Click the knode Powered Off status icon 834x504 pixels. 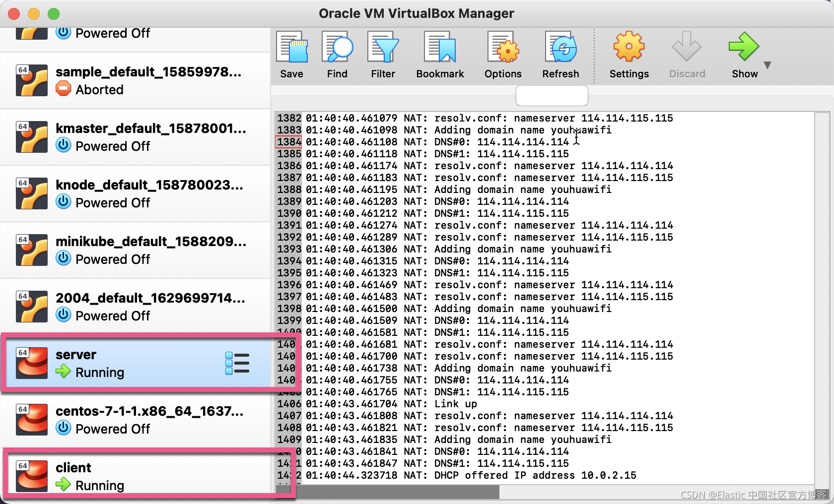click(63, 202)
